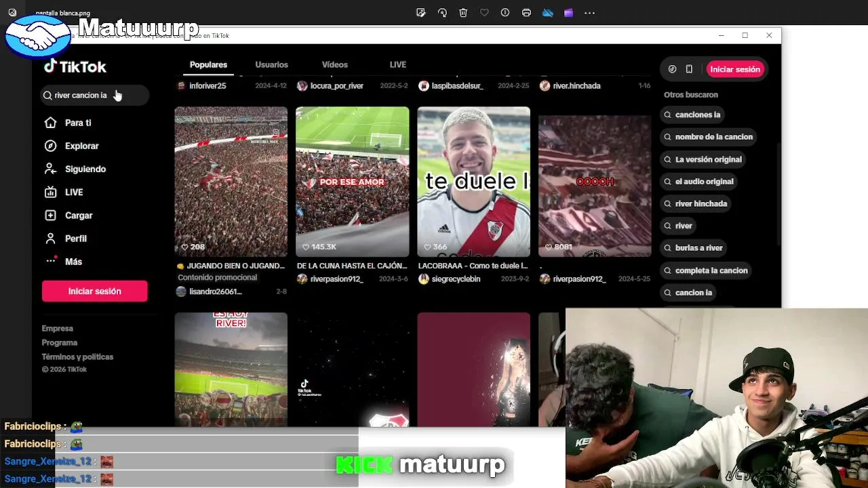
Task: Search suggestion 'el audio original'
Action: coord(700,182)
